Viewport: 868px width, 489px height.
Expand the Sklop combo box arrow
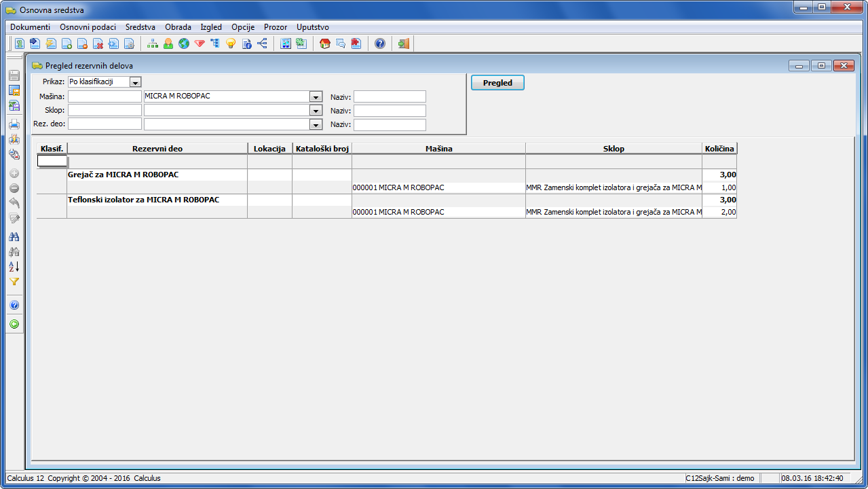point(315,111)
